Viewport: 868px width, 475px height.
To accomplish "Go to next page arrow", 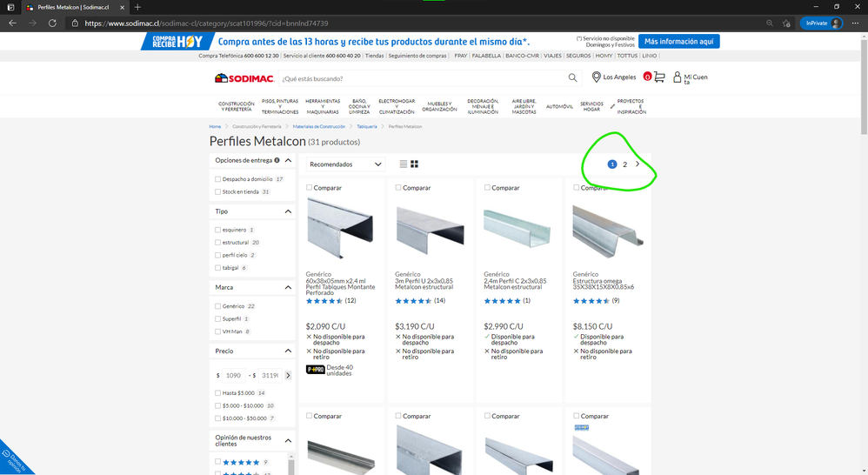I will pyautogui.click(x=638, y=164).
